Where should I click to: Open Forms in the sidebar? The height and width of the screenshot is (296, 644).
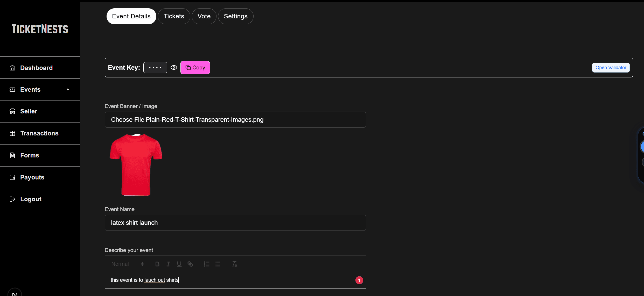tap(40, 155)
